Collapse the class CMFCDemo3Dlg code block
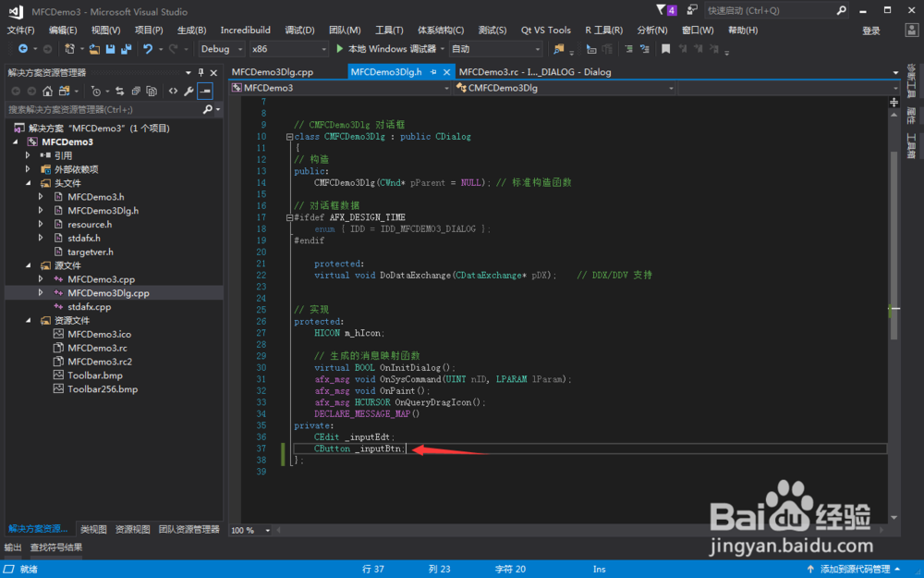The width and height of the screenshot is (924, 578). (x=289, y=136)
